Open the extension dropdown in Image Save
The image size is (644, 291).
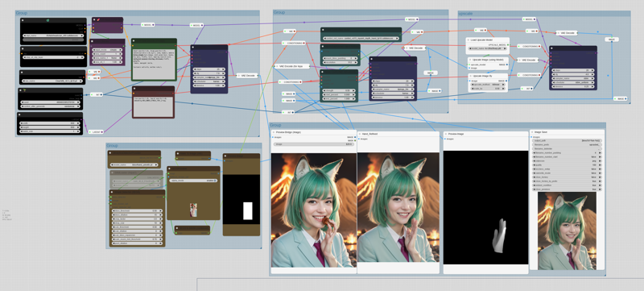pyautogui.click(x=567, y=160)
